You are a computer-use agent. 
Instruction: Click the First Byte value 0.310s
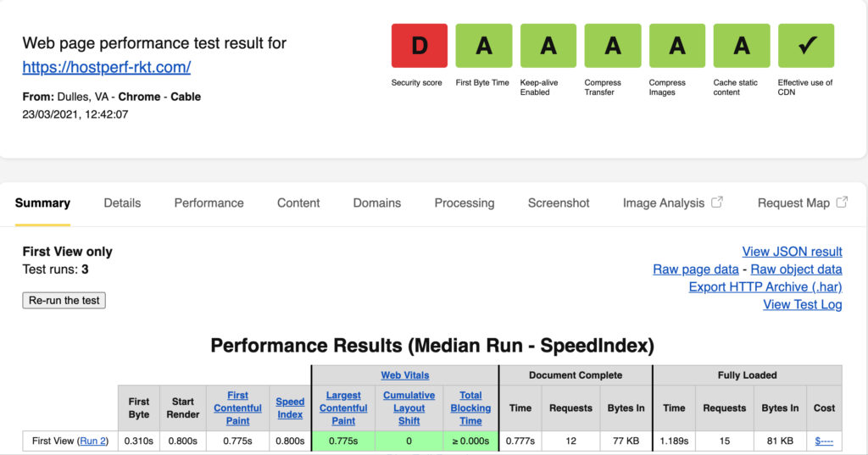click(138, 441)
